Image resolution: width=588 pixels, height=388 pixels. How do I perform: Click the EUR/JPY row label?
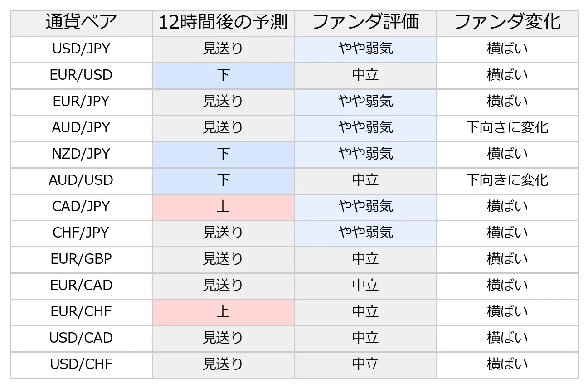click(81, 102)
